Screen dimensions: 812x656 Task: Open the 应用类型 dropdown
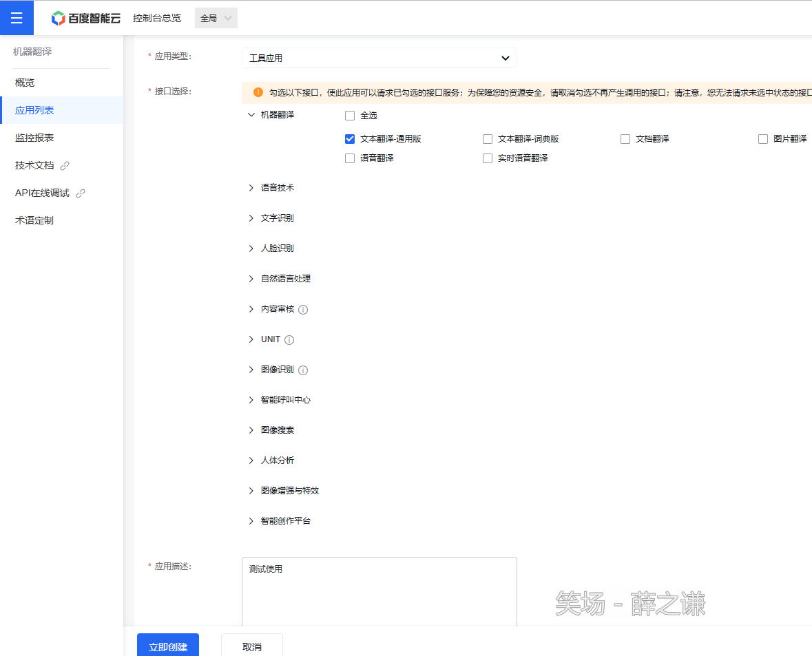click(x=379, y=59)
